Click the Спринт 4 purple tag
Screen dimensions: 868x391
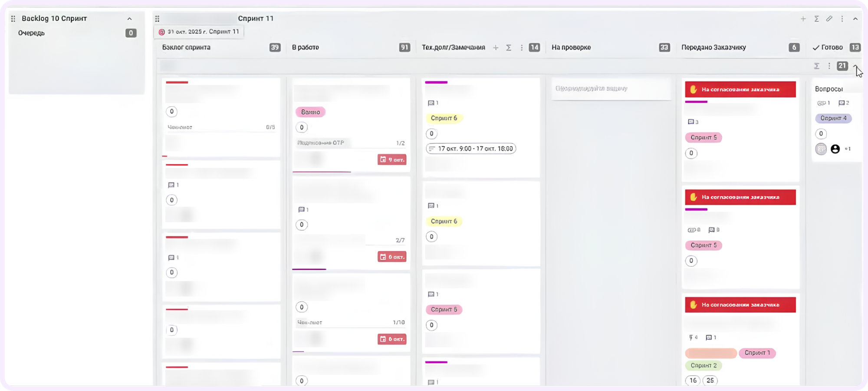point(833,118)
